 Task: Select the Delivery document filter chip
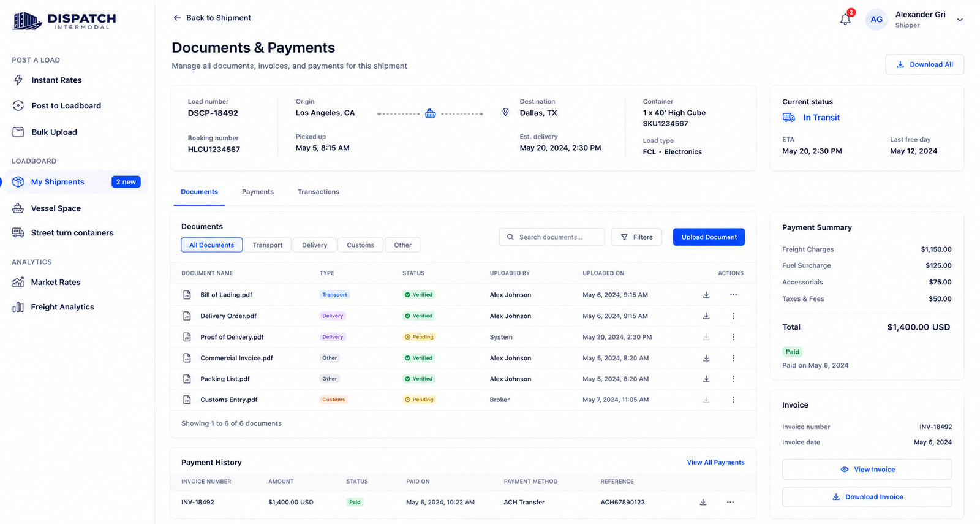click(314, 245)
